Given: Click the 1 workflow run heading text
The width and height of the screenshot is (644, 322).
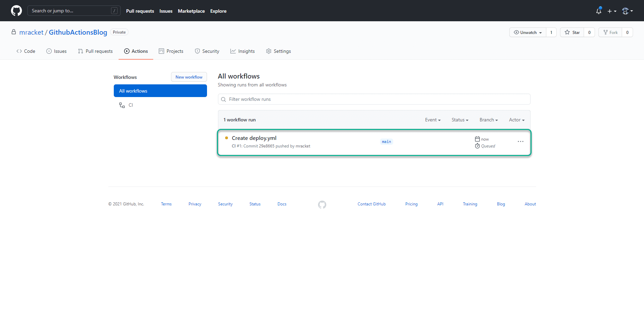Looking at the screenshot, I should 240,120.
